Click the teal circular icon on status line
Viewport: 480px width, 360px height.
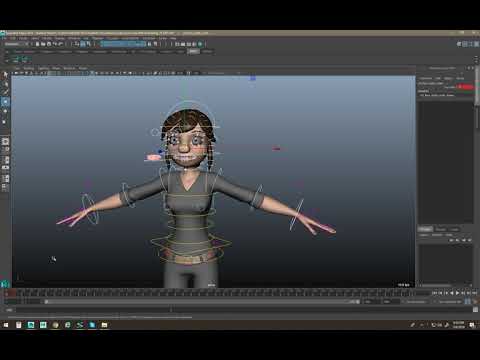(200, 44)
